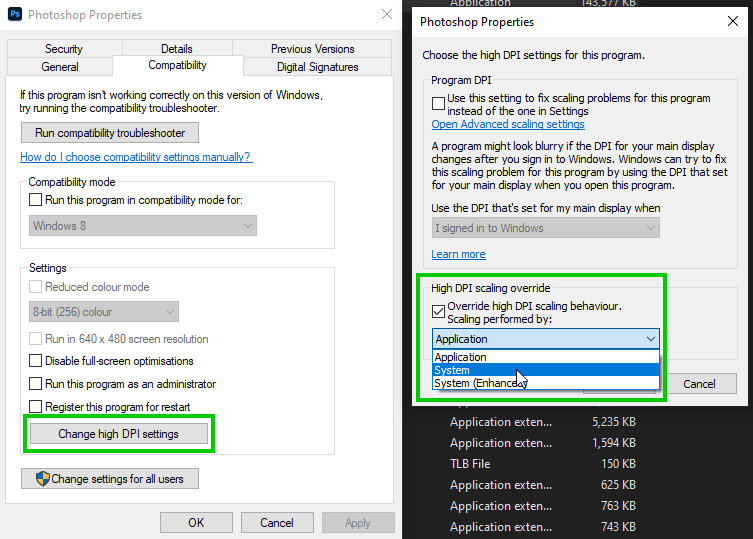Click Run compatibility troubleshooter button
This screenshot has width=753, height=539.
(x=110, y=133)
